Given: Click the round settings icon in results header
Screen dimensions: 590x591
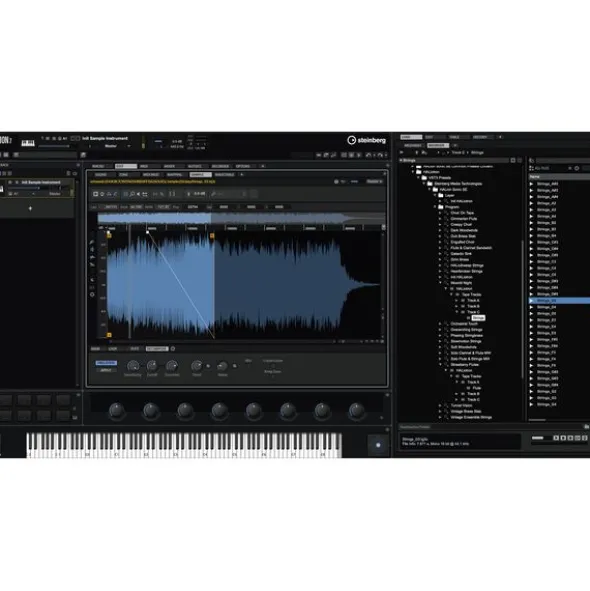Looking at the screenshot, I should (577, 168).
